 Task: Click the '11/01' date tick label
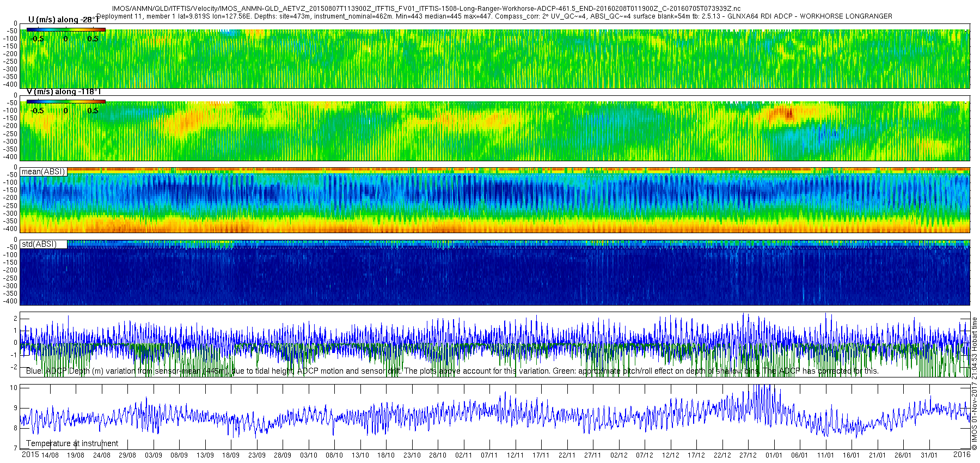point(826,455)
